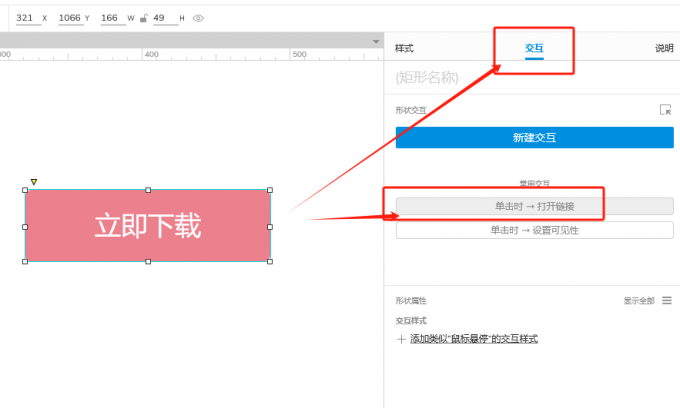Click the left-middle resize handle of 立即下载
Image resolution: width=680 pixels, height=408 pixels.
25,227
